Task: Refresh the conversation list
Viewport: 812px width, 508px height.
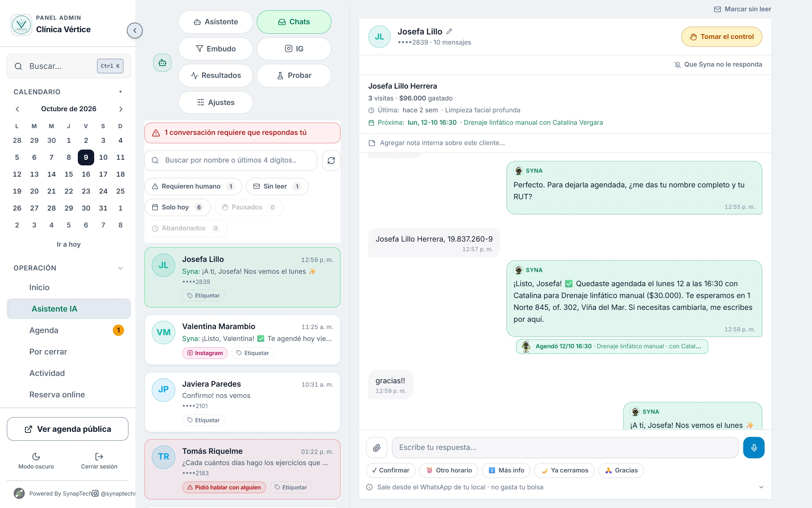Action: 331,161
